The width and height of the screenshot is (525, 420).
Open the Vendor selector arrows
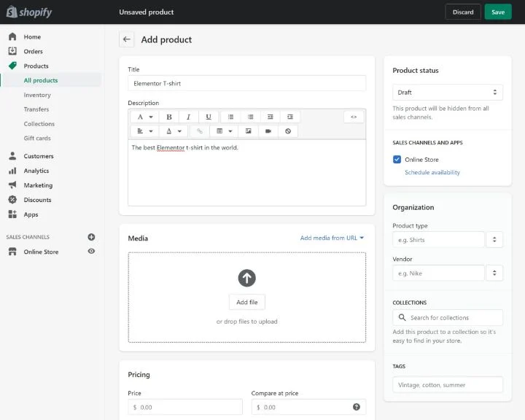click(494, 273)
